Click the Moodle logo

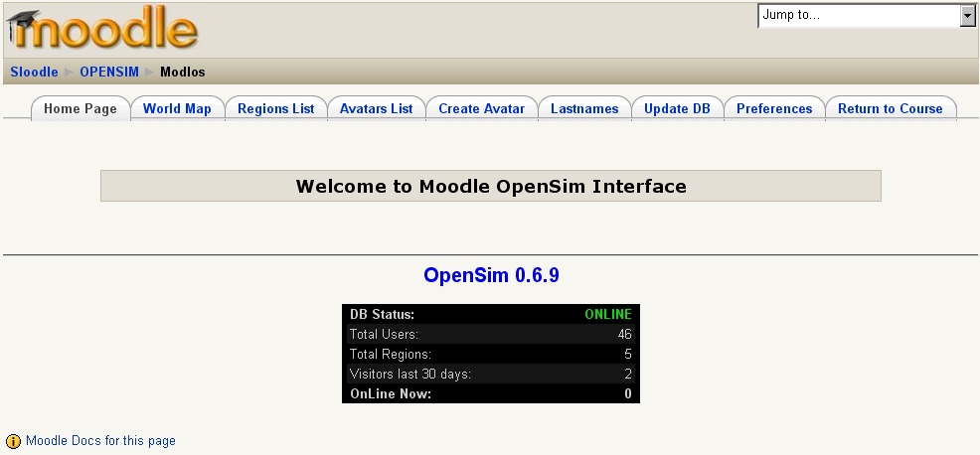point(101,30)
